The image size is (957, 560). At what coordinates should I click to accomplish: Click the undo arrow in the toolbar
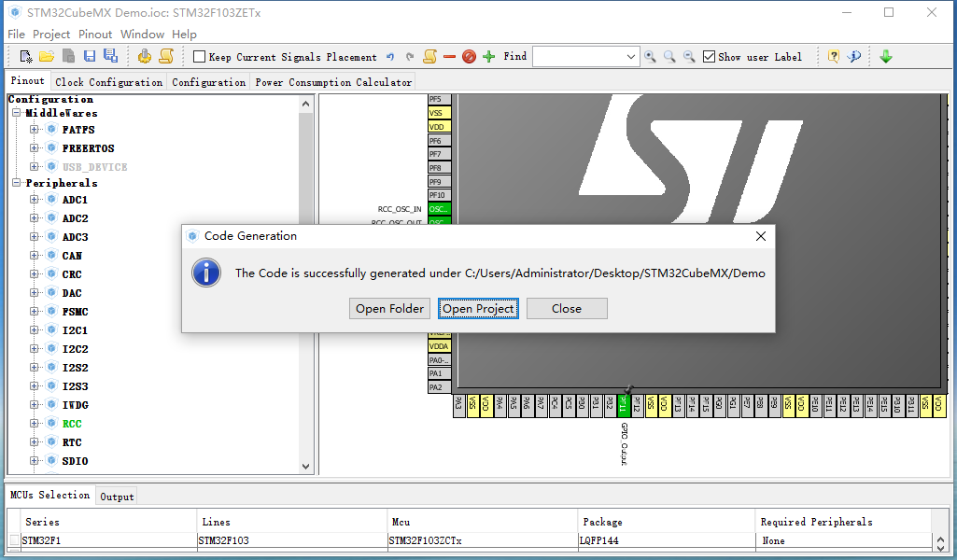390,57
